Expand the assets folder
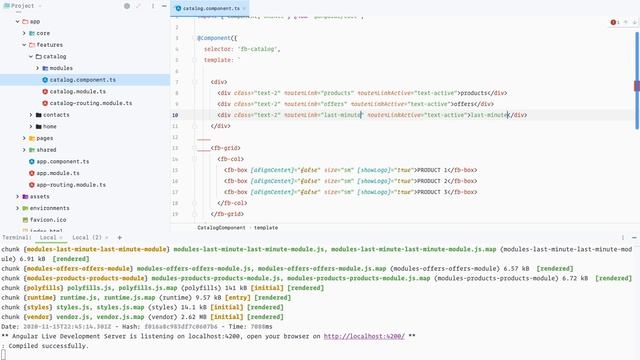Screen dimensions: 640x360 [18, 196]
